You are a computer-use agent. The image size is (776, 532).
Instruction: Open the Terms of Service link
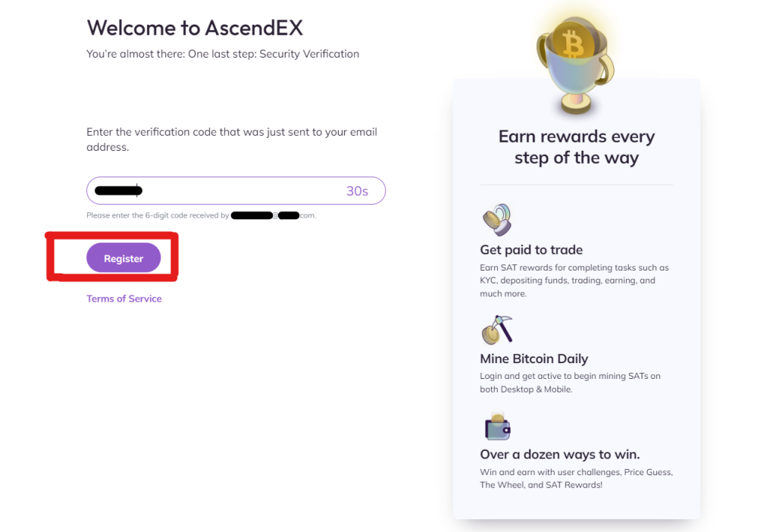124,298
